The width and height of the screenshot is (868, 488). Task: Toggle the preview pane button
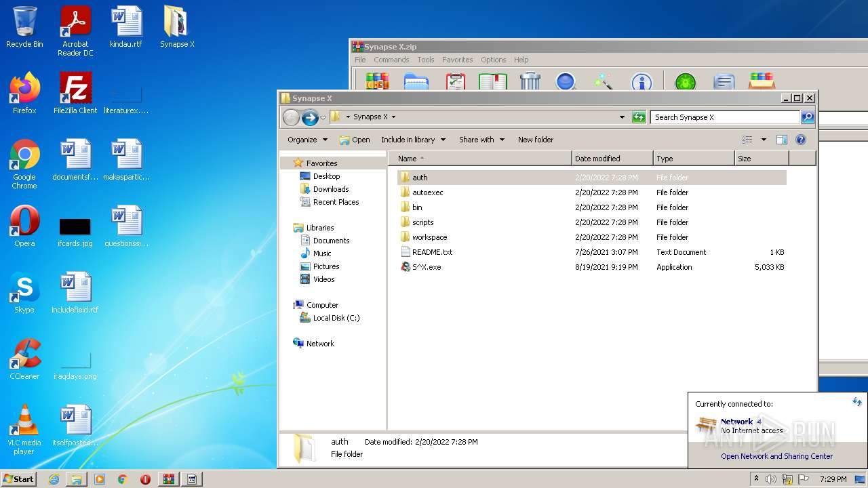coord(781,140)
